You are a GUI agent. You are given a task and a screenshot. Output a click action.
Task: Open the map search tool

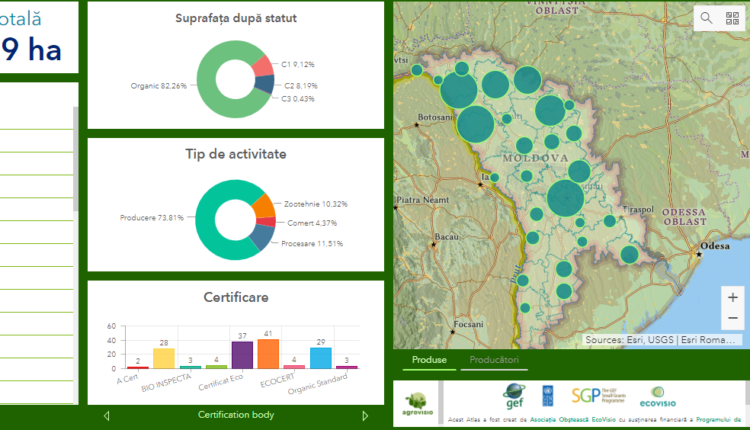706,19
